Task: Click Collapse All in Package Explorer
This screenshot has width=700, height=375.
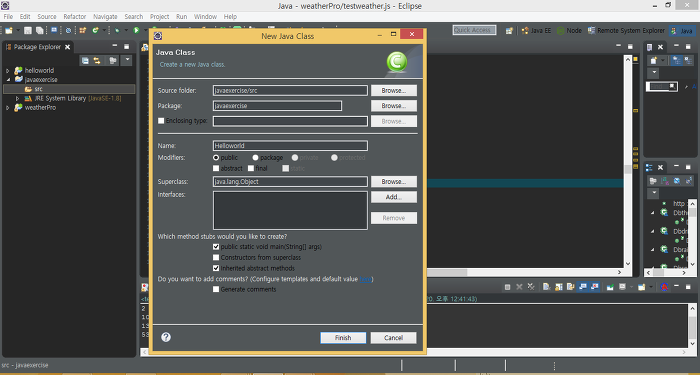Action: [x=85, y=61]
